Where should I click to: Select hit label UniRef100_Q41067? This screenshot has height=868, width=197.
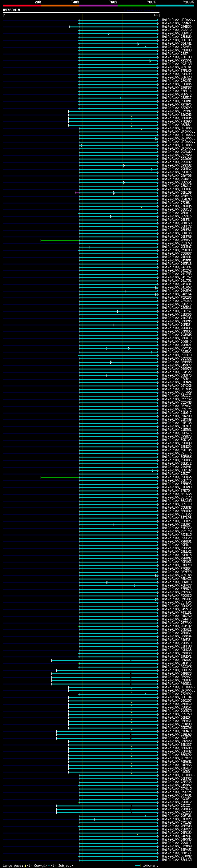pos(176,287)
